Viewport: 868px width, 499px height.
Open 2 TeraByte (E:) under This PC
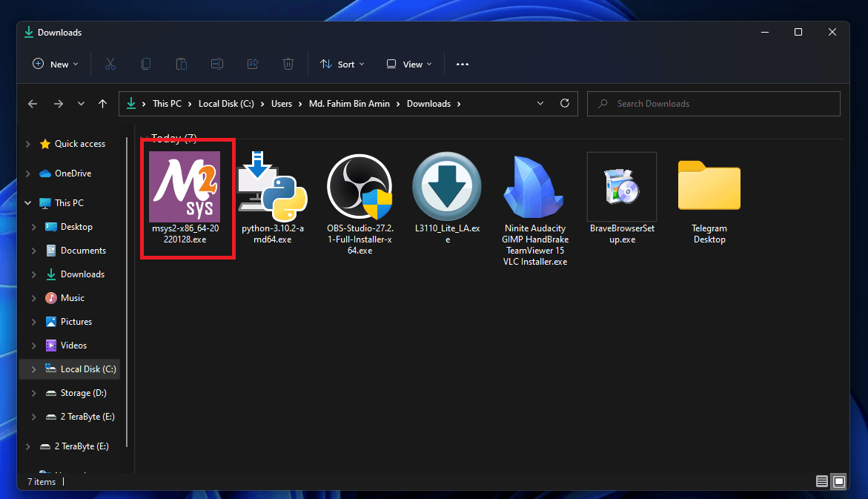(x=80, y=417)
